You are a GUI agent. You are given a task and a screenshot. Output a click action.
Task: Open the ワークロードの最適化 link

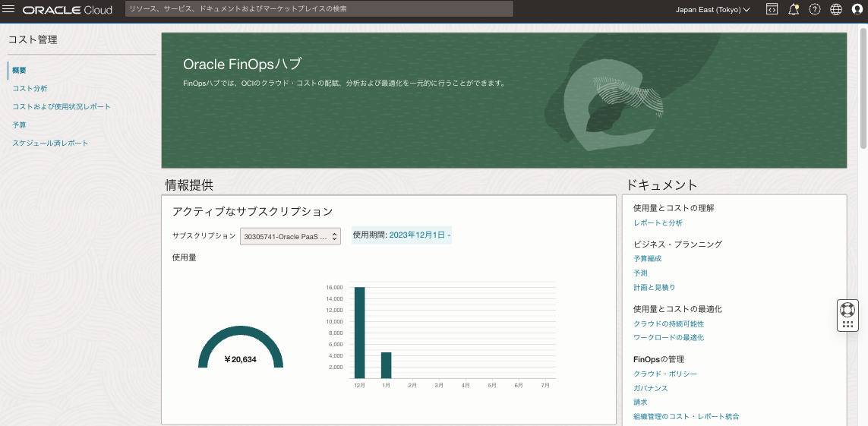[x=669, y=337]
